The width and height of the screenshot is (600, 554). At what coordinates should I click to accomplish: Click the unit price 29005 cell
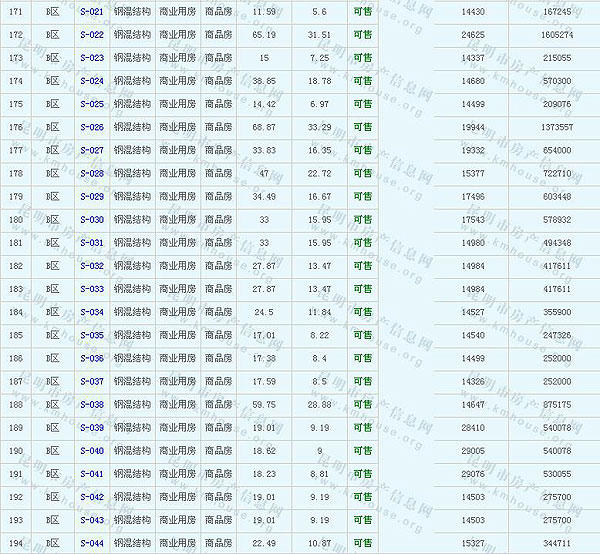472,451
